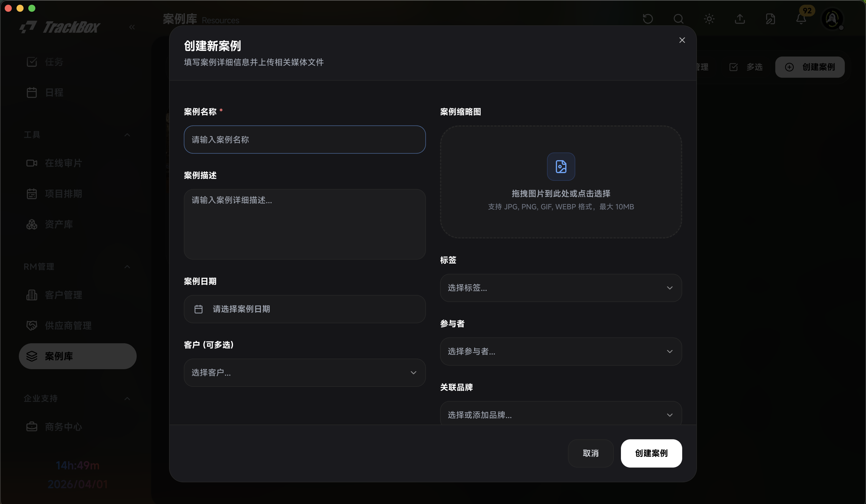Toggle the 多选 checkbox option
Screen dimensions: 866x504
746,67
